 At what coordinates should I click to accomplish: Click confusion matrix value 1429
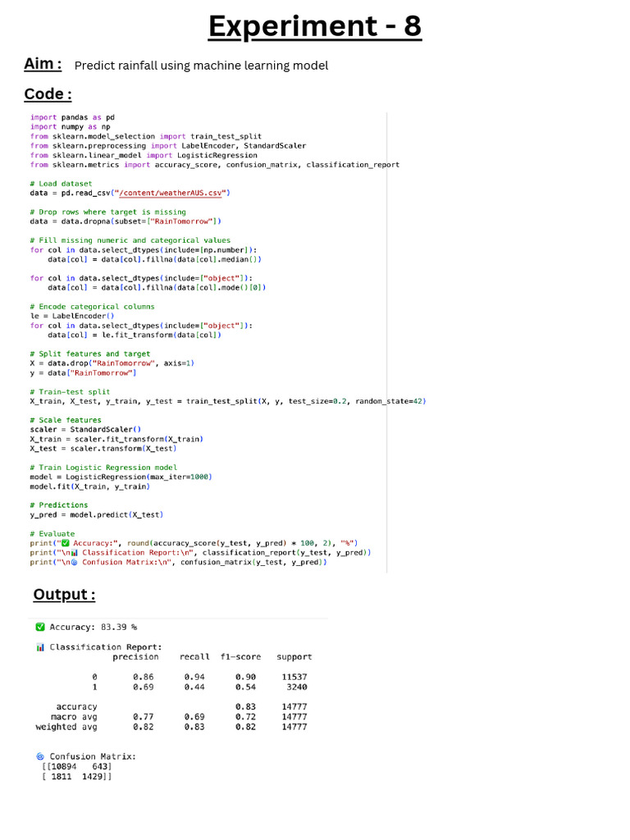[93, 777]
